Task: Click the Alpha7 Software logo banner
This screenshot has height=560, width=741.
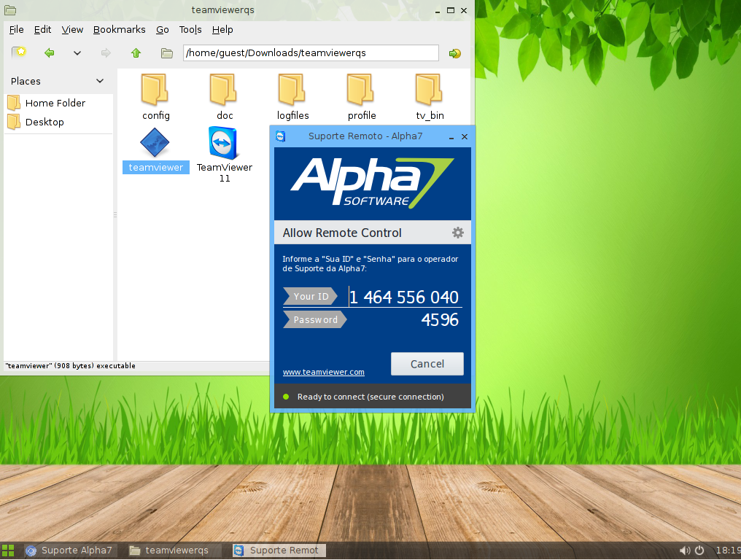Action: click(x=373, y=183)
